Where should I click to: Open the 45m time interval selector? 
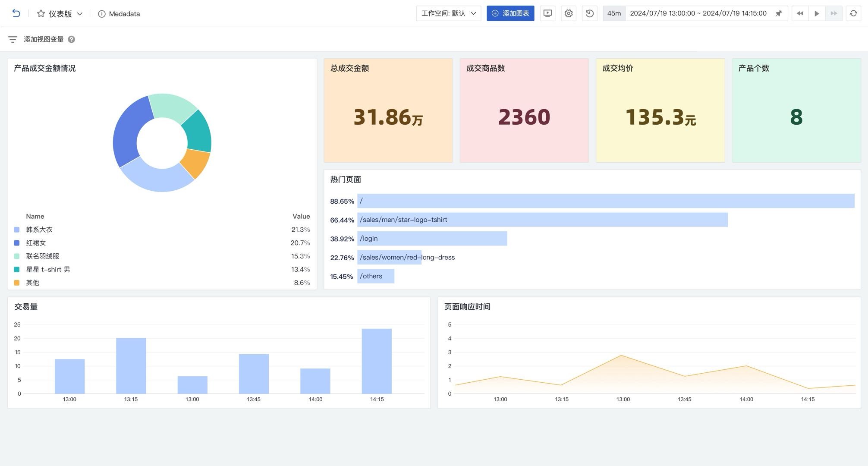613,13
